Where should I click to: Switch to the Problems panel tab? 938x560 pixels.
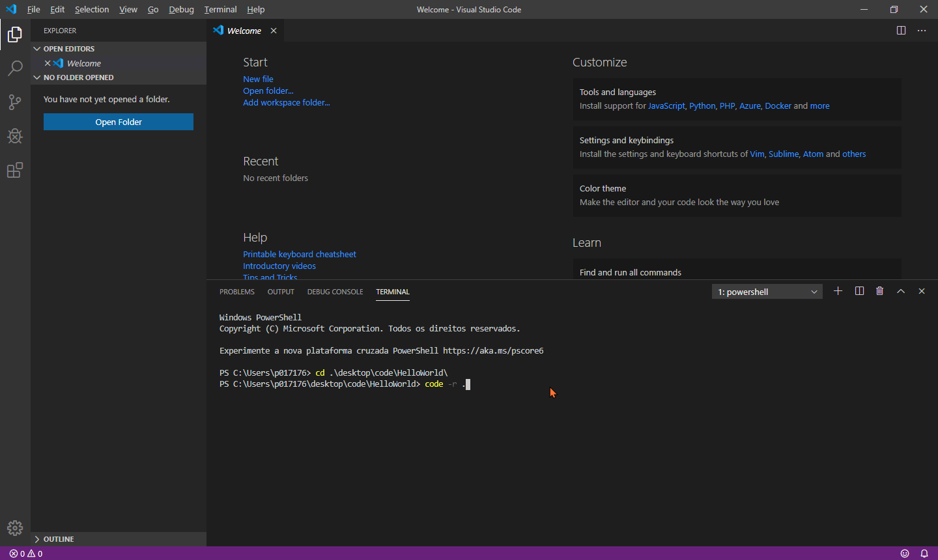(x=237, y=292)
